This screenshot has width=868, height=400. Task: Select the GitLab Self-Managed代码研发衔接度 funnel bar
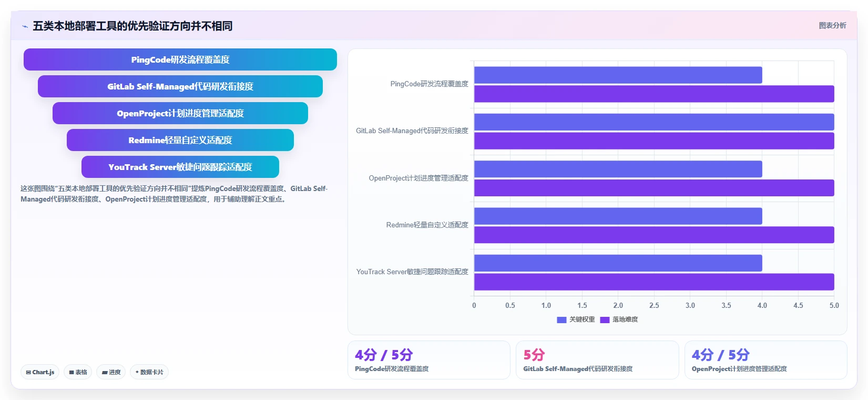[x=180, y=86]
